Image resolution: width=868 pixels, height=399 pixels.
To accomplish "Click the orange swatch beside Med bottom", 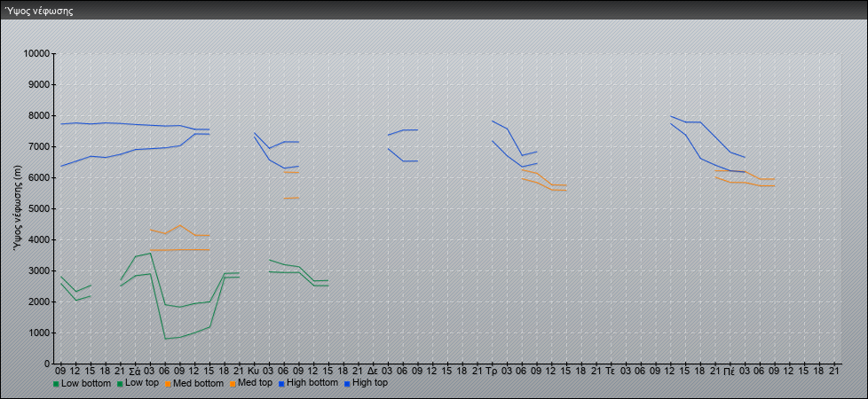I will click(169, 384).
